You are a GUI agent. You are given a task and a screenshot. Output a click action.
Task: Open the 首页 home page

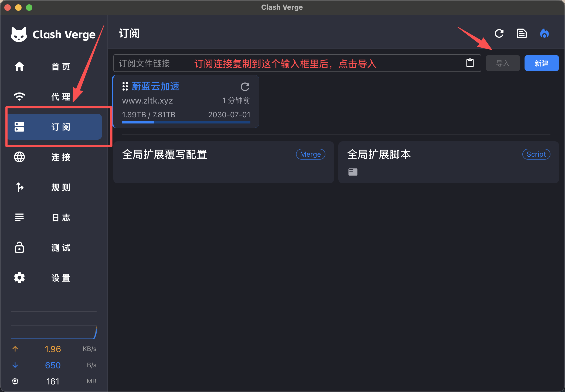(x=54, y=66)
